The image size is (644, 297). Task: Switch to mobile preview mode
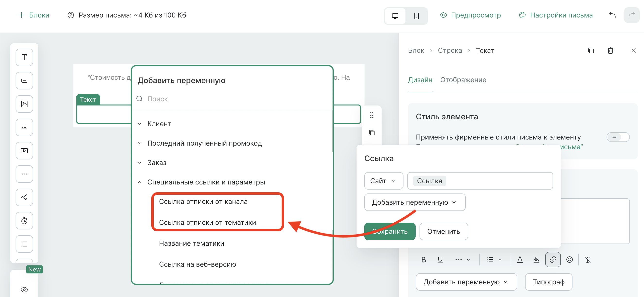416,16
